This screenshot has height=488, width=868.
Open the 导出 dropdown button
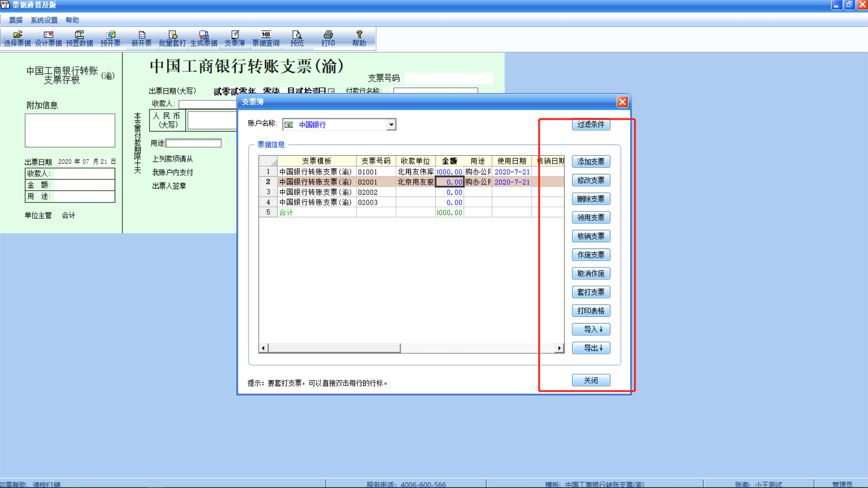click(591, 348)
